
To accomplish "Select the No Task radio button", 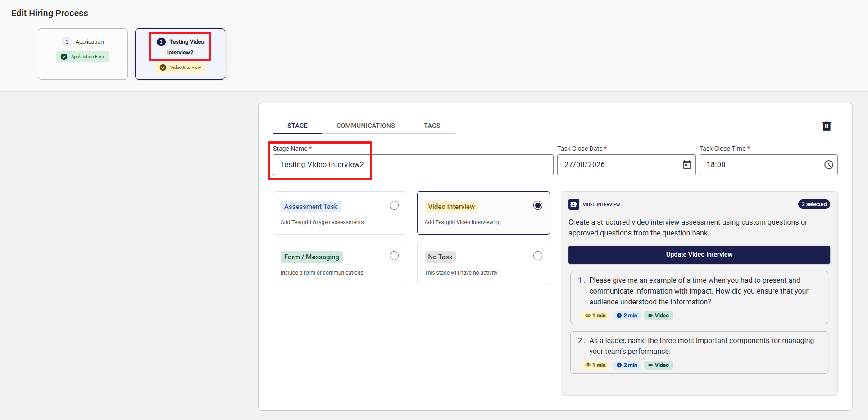I will click(x=538, y=256).
